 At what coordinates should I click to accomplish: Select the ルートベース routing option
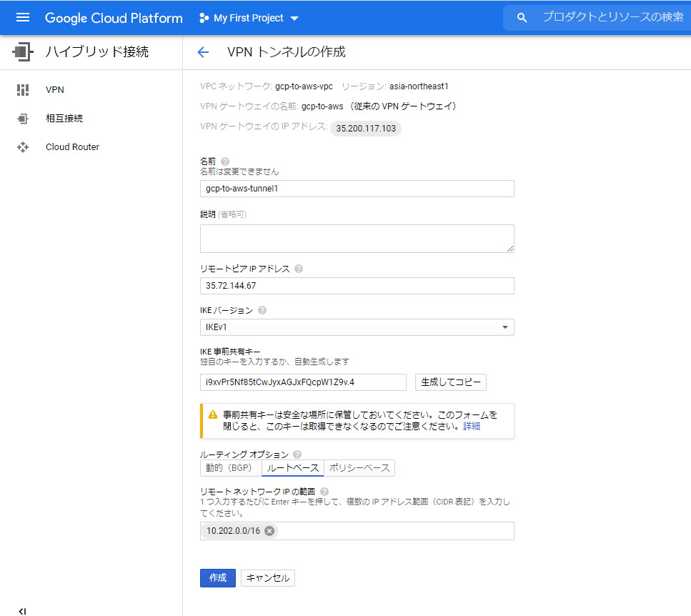pos(293,468)
